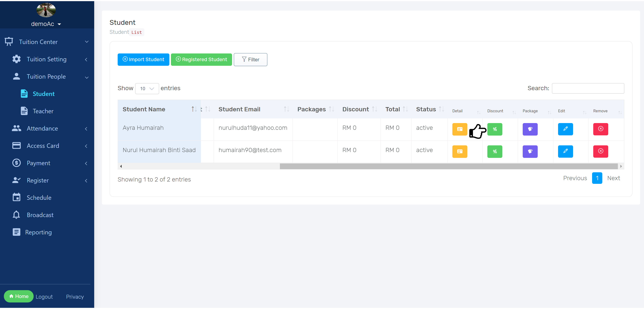Click the Broadcast bell icon

[17, 215]
